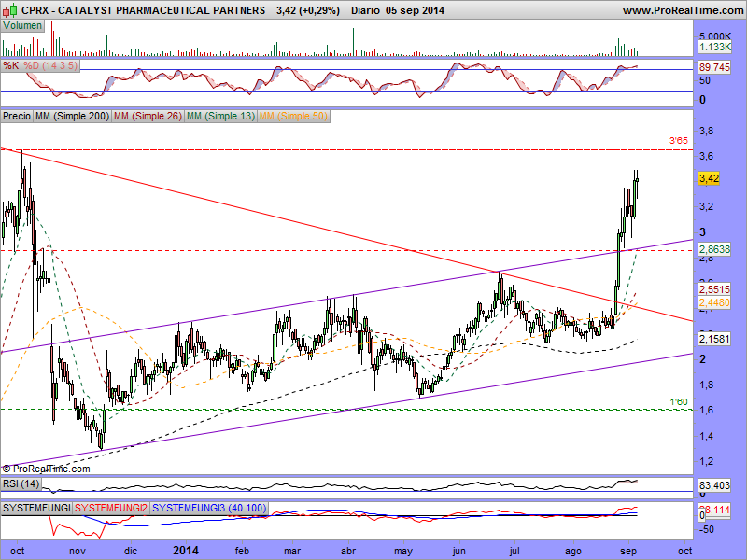Viewport: 747px width, 560px height.
Task: Click the feb month label on time axis
Action: point(242,551)
